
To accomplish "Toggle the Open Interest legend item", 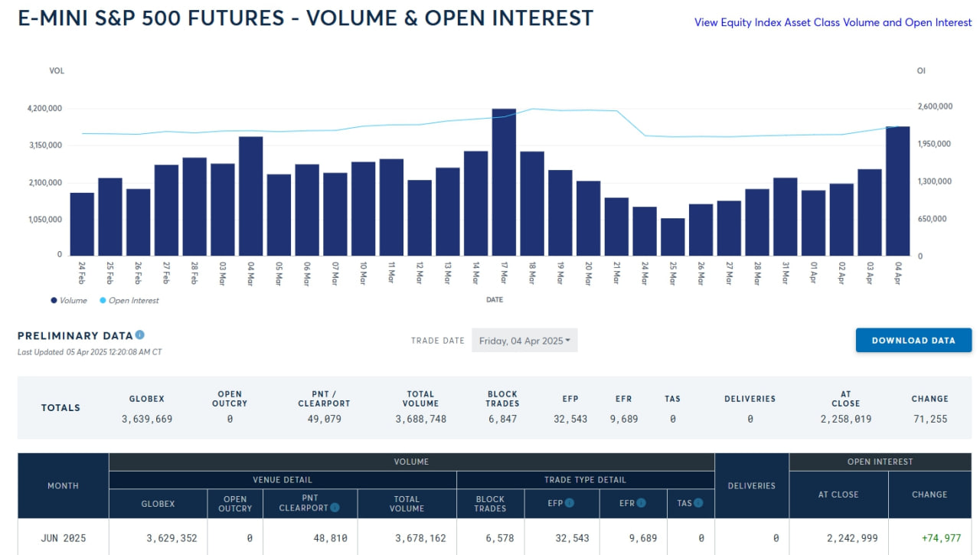I will click(x=129, y=301).
